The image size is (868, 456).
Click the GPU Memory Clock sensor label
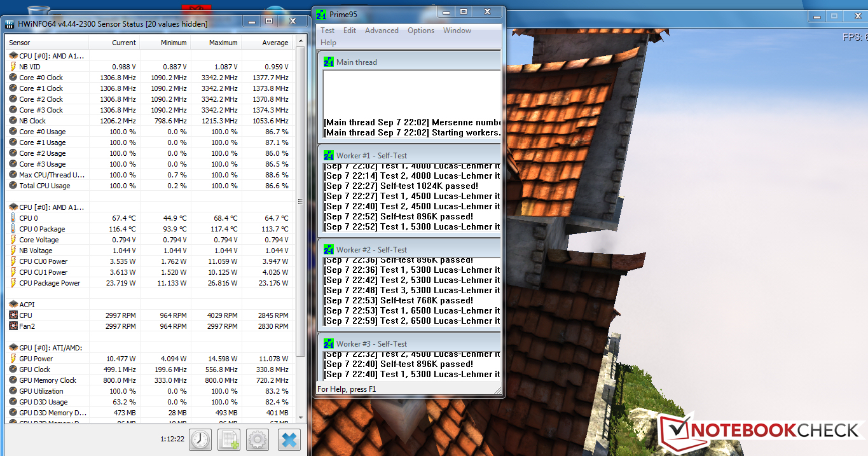point(48,380)
